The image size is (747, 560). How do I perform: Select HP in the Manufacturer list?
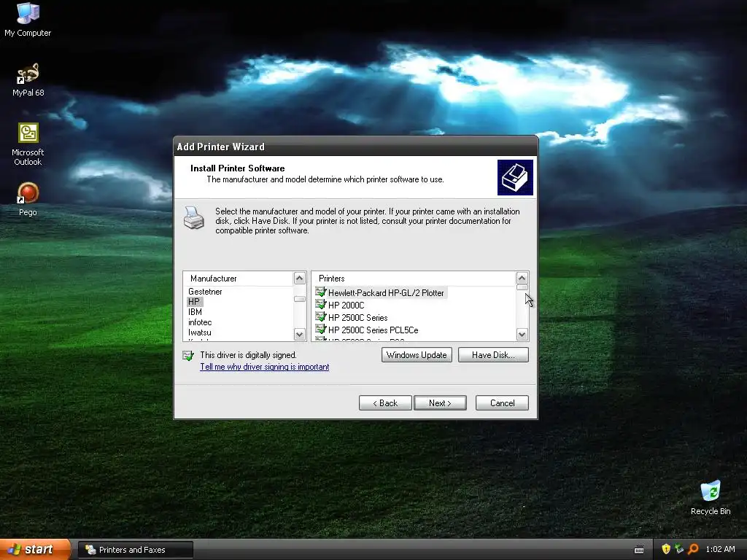(x=194, y=301)
